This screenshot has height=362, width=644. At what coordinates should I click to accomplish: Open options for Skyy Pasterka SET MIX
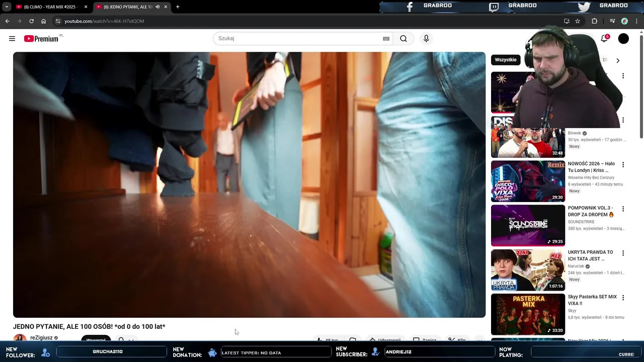pos(623,298)
